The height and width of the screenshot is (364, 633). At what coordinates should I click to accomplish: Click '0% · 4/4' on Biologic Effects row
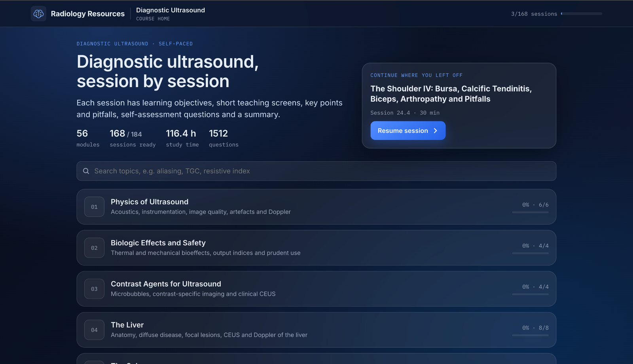tap(535, 246)
